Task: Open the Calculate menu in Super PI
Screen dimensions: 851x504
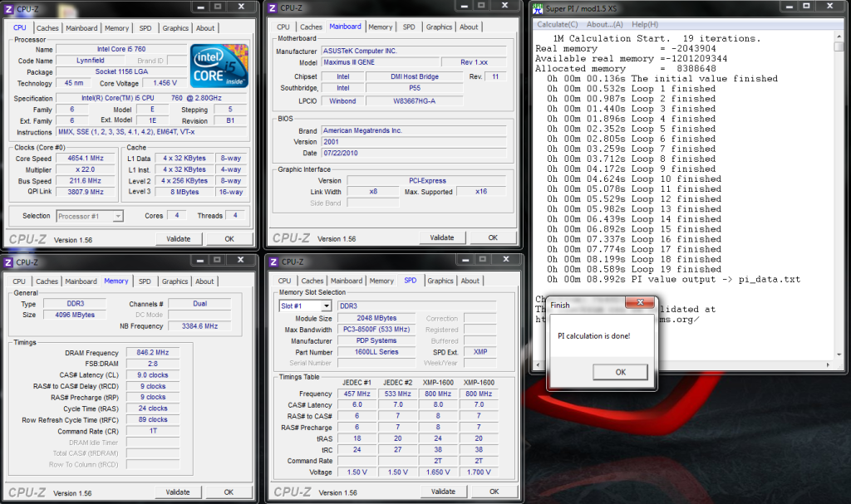Action: coord(558,24)
